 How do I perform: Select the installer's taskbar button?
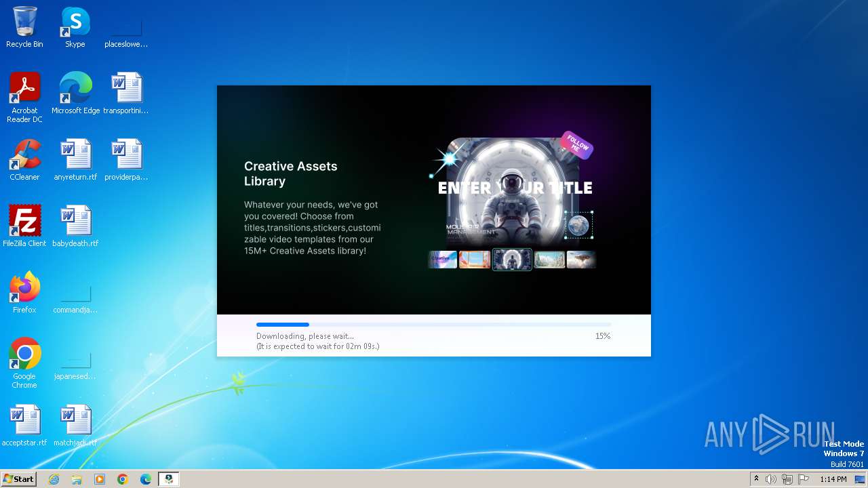[169, 479]
